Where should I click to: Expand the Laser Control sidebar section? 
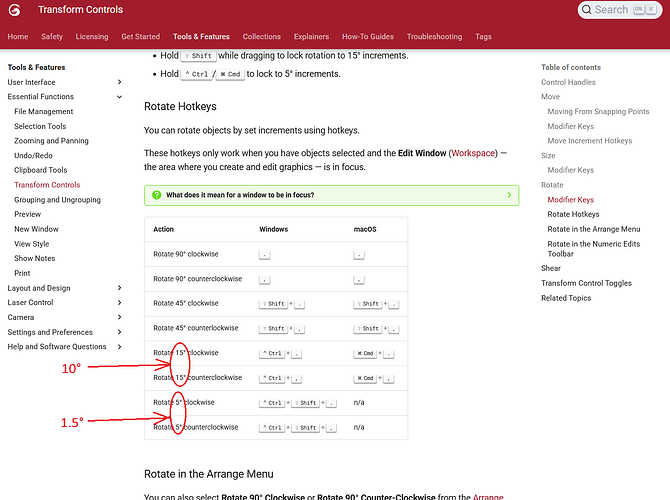120,302
